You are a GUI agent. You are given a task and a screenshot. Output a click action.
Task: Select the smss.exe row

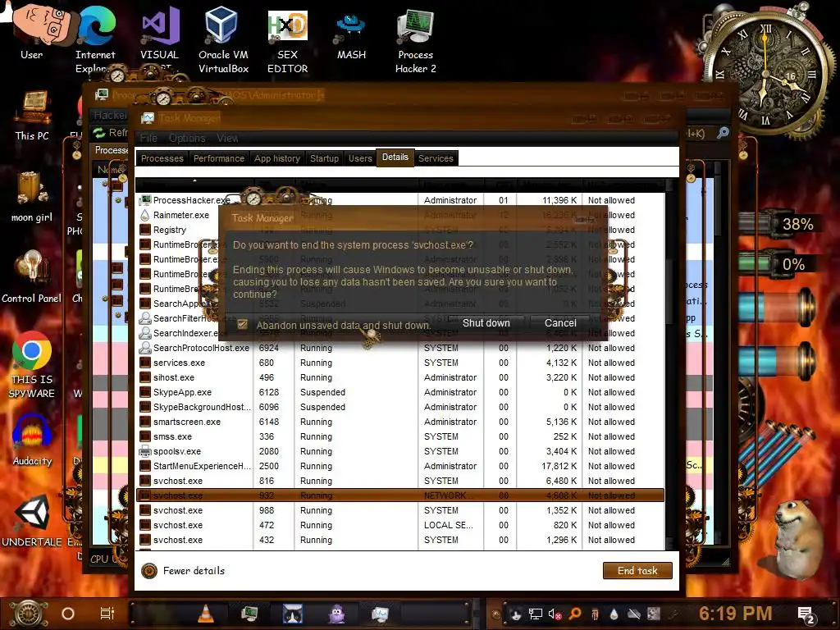coord(400,436)
